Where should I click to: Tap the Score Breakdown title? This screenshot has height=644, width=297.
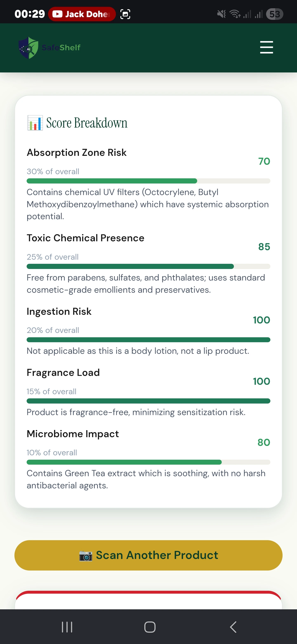tap(87, 123)
